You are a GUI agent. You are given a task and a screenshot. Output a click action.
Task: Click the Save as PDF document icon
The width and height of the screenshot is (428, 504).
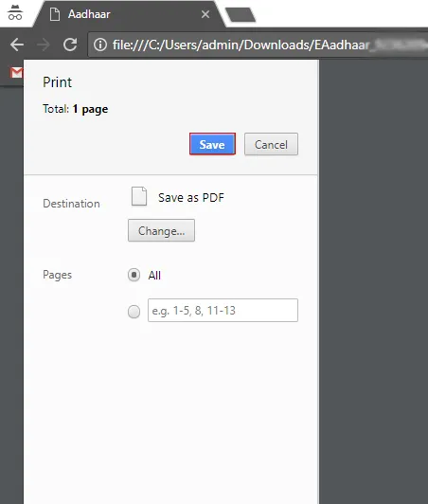[x=139, y=196]
